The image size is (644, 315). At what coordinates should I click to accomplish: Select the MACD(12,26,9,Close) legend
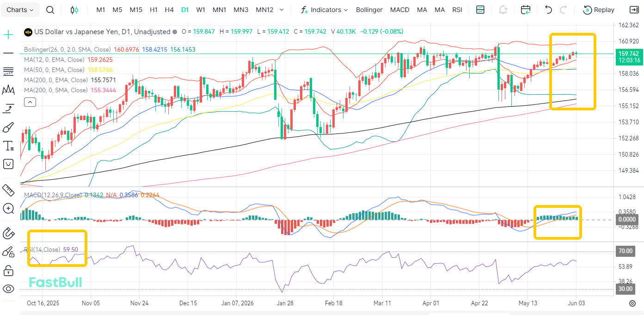point(53,195)
